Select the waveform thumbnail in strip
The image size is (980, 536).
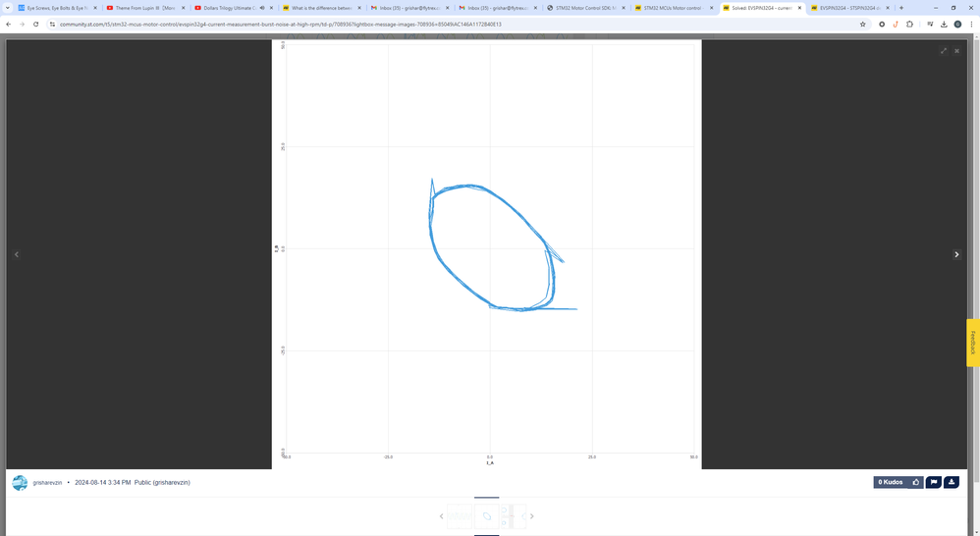click(x=460, y=516)
